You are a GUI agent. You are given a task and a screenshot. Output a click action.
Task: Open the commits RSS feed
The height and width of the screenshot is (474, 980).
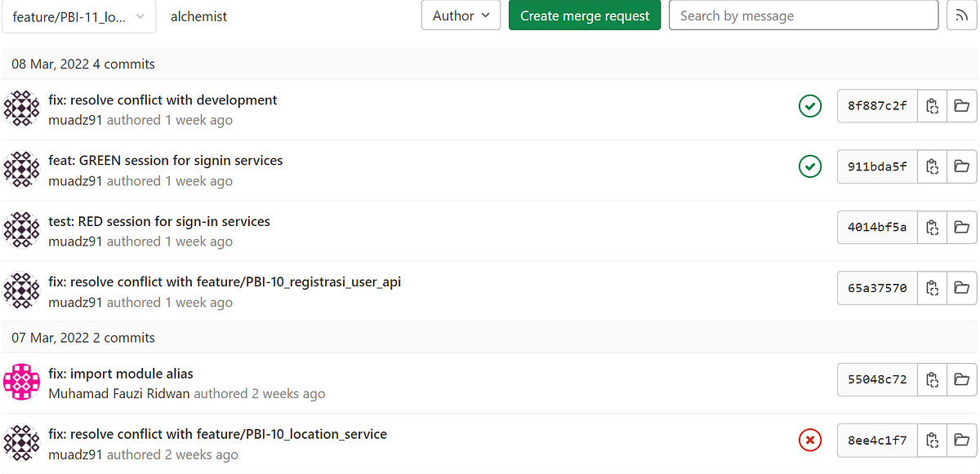point(961,16)
